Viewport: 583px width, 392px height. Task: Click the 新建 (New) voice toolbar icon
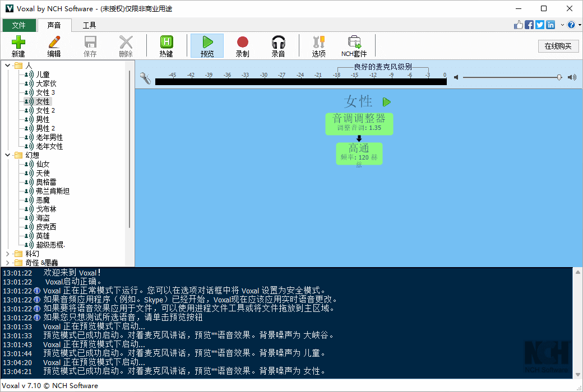coord(18,46)
